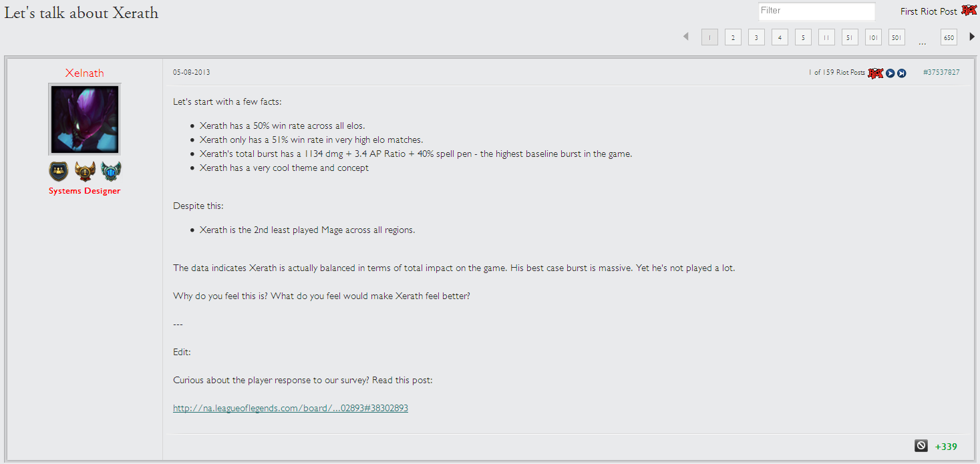Click the middle bronze rank badge icon

85,172
